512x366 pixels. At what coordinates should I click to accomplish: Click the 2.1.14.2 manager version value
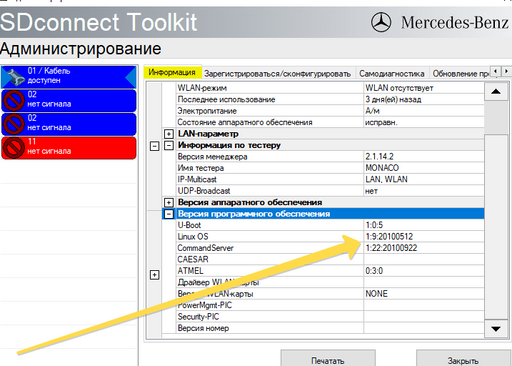pos(379,156)
